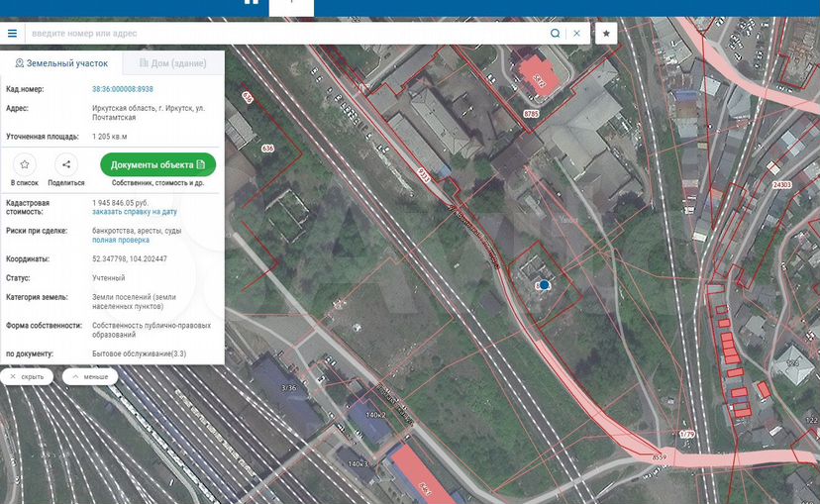
Task: Switch to Земельный участок tab
Action: coord(61,63)
